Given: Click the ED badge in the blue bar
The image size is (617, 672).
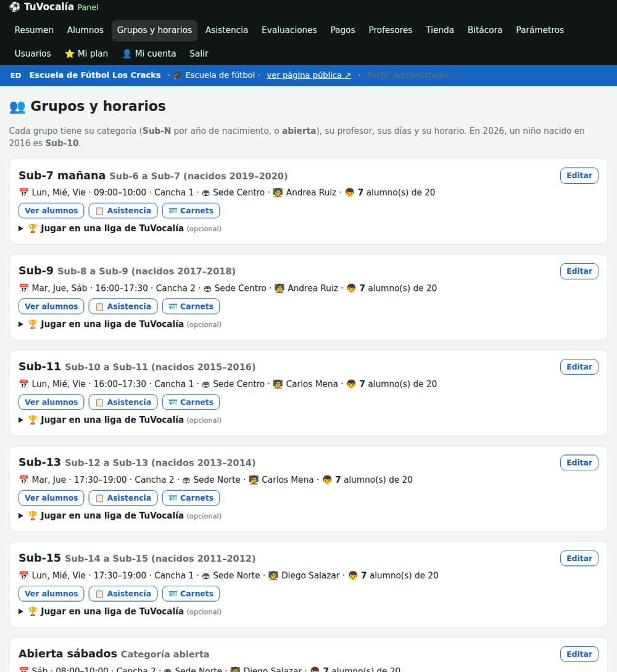Looking at the screenshot, I should (15, 75).
